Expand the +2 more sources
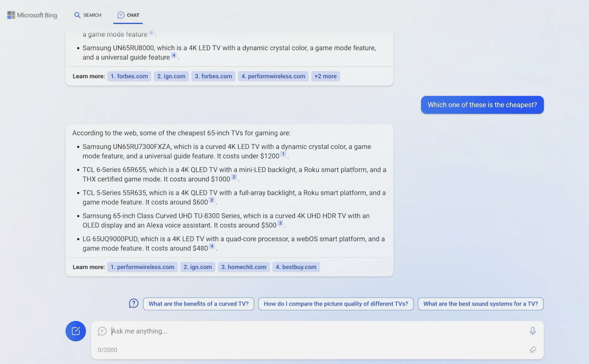 tap(326, 76)
